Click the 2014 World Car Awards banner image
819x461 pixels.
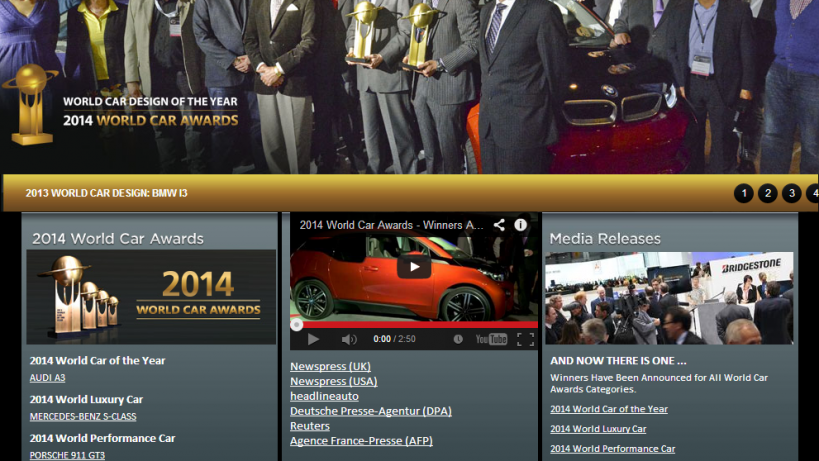(x=151, y=297)
